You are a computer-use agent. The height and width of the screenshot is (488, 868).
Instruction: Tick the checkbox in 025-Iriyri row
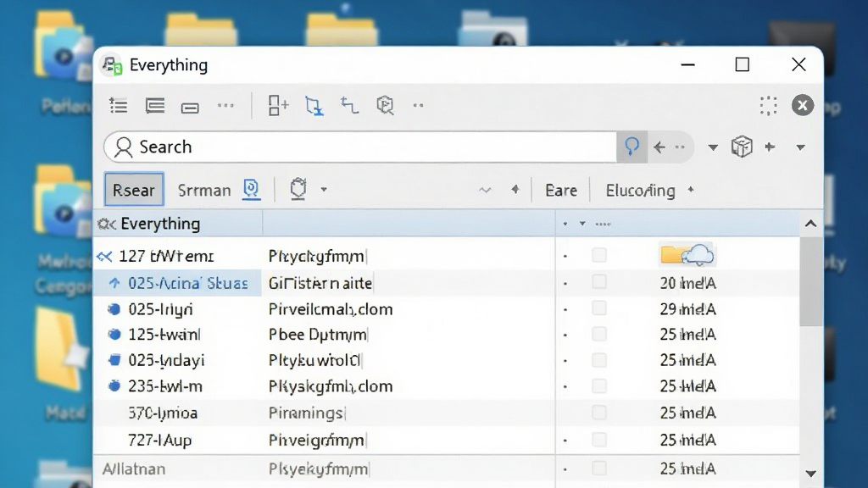[599, 308]
